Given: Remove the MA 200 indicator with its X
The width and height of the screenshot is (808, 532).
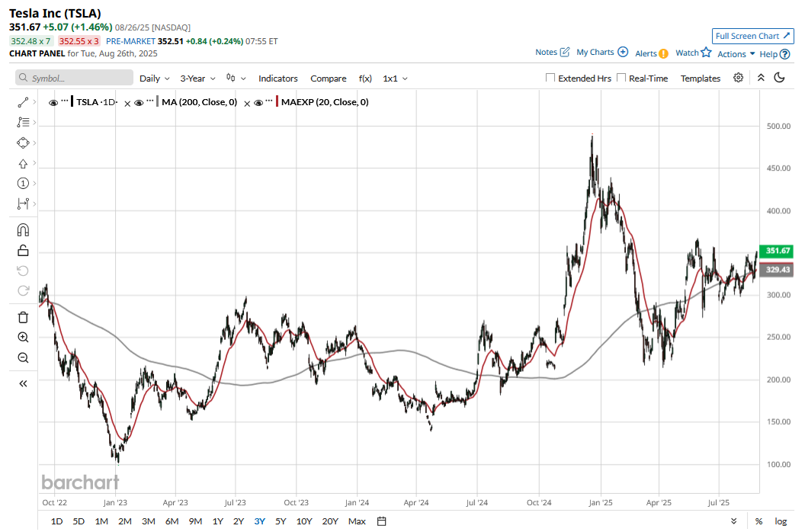Looking at the screenshot, I should 247,104.
